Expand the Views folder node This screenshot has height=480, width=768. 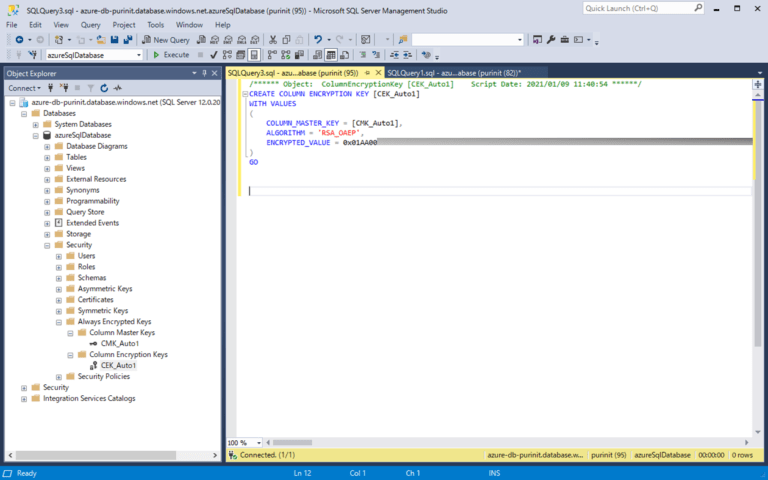click(47, 168)
